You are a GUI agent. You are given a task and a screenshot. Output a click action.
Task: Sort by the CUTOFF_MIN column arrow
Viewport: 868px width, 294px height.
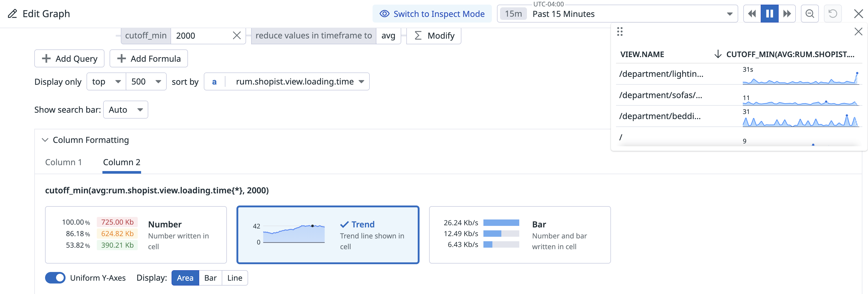coord(718,54)
